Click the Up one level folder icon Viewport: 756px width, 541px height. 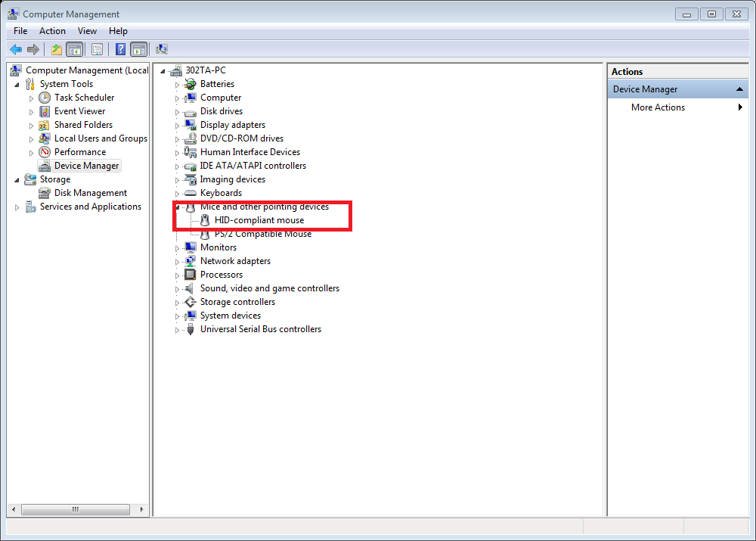(56, 49)
